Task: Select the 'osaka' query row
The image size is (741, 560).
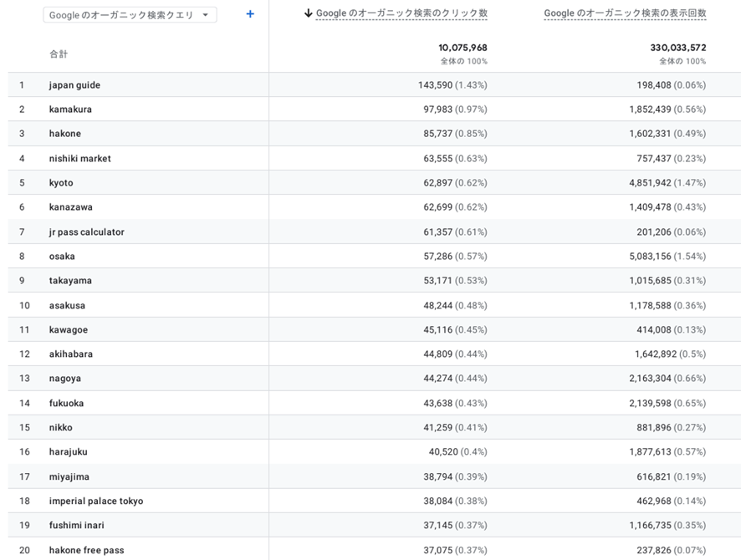Action: (62, 257)
